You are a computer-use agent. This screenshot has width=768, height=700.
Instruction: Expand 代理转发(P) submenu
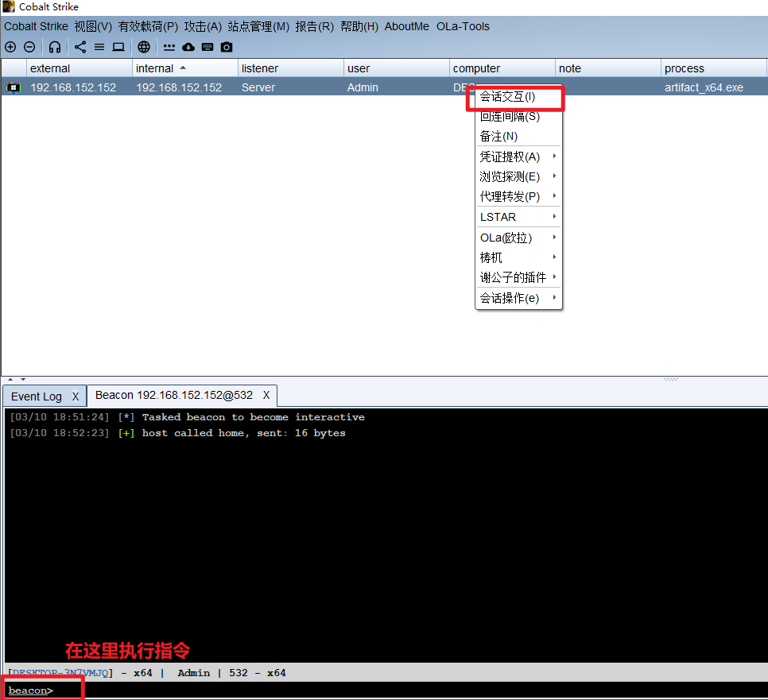(x=518, y=196)
